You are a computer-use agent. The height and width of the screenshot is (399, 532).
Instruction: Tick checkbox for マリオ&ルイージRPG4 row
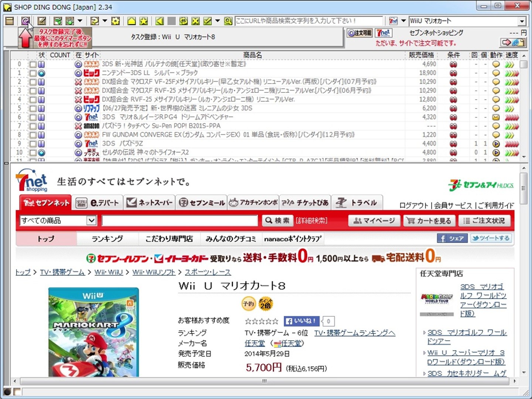point(33,117)
